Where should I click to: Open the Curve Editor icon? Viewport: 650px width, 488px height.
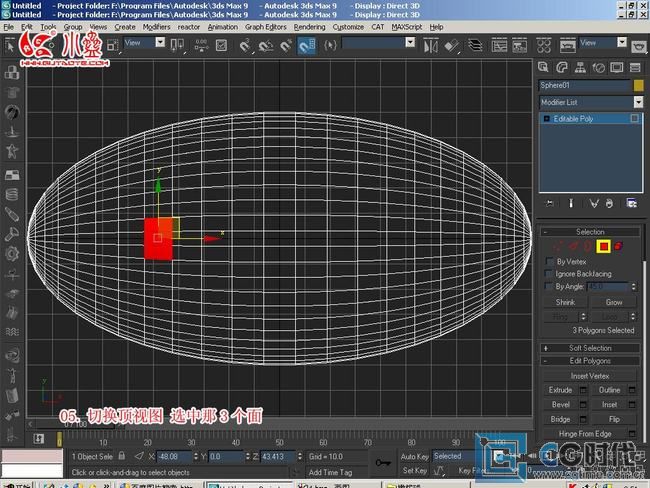pyautogui.click(x=499, y=45)
